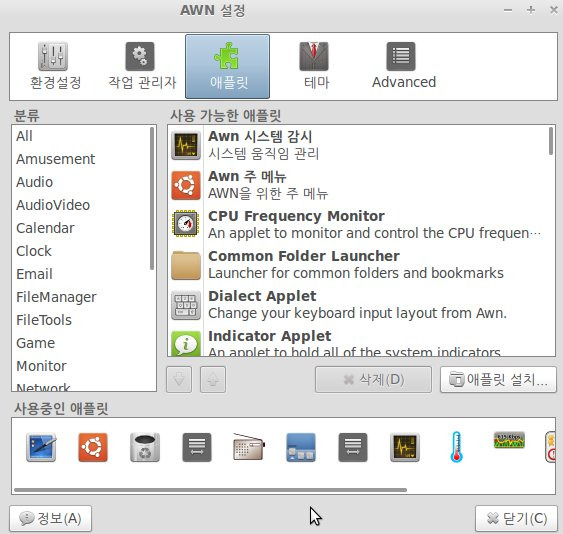Click the move up arrow button

[213, 380]
